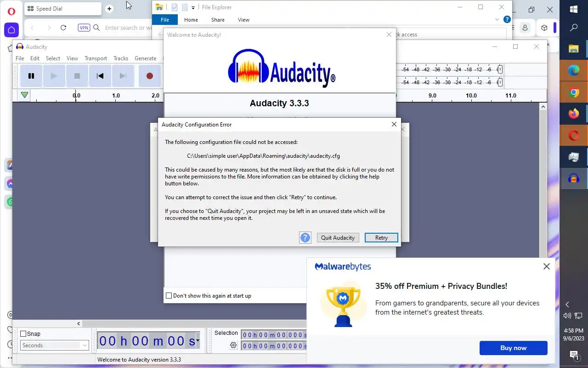Open Audacity Generate menu
Viewport: 588px width, 368px height.
pyautogui.click(x=145, y=58)
